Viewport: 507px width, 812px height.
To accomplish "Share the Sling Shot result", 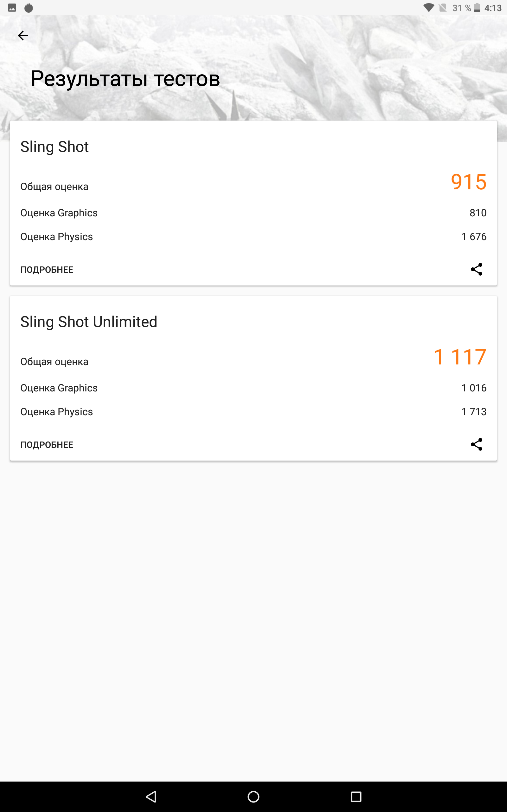I will (476, 269).
